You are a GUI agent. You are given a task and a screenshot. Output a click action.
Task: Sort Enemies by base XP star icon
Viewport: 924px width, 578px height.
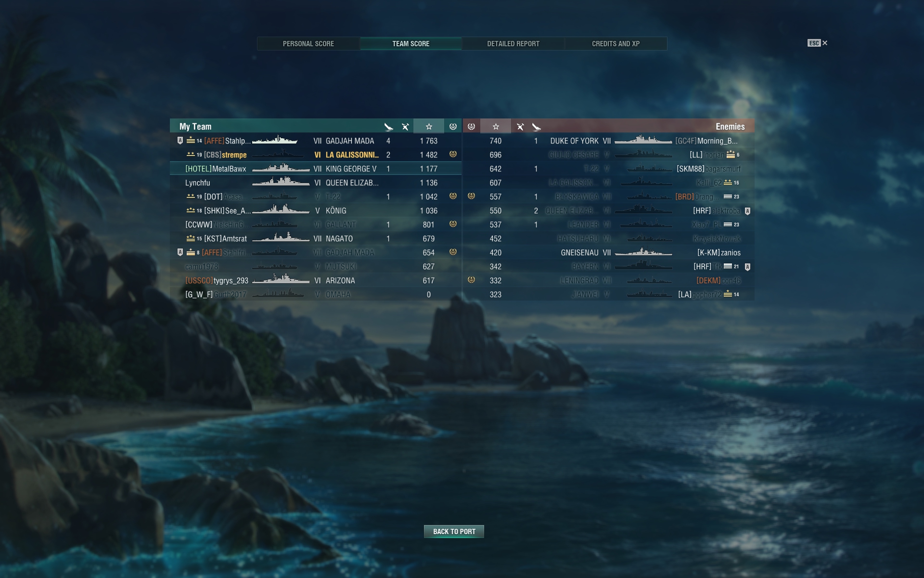tap(496, 127)
